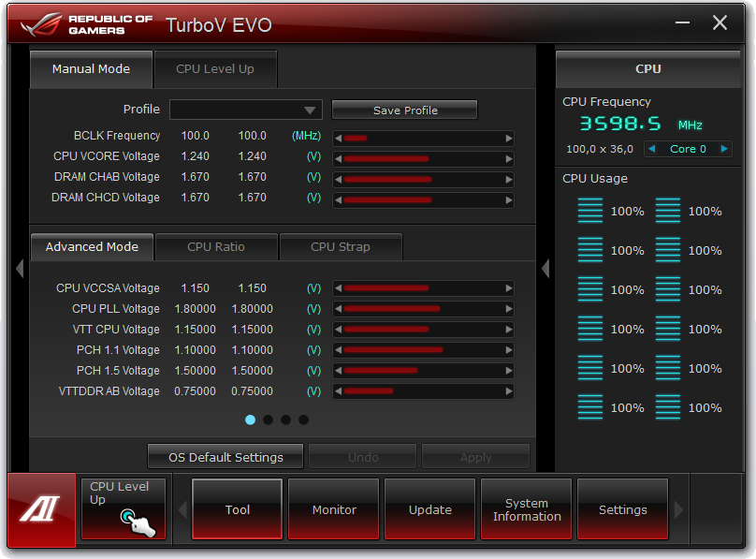Click the AI Suite logo button

(x=41, y=509)
